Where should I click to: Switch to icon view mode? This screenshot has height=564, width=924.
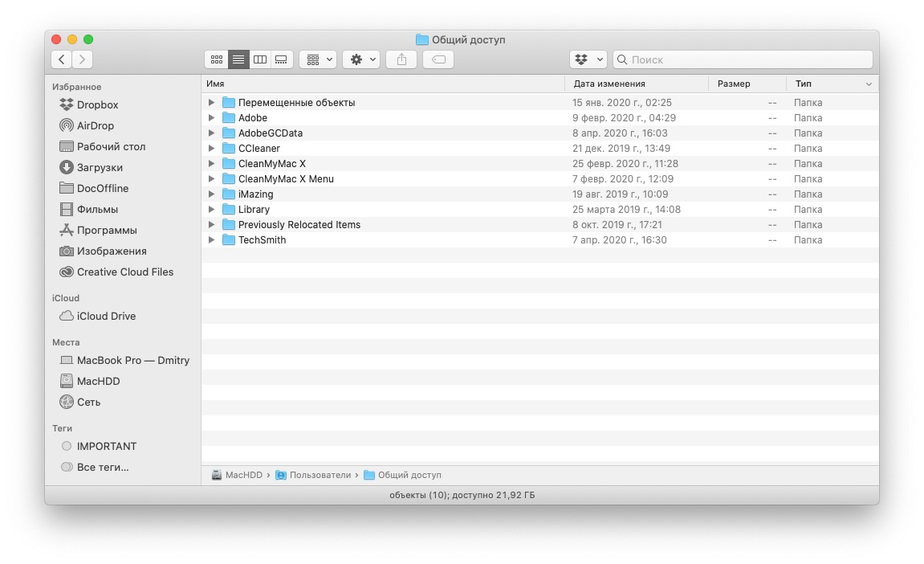tap(217, 59)
